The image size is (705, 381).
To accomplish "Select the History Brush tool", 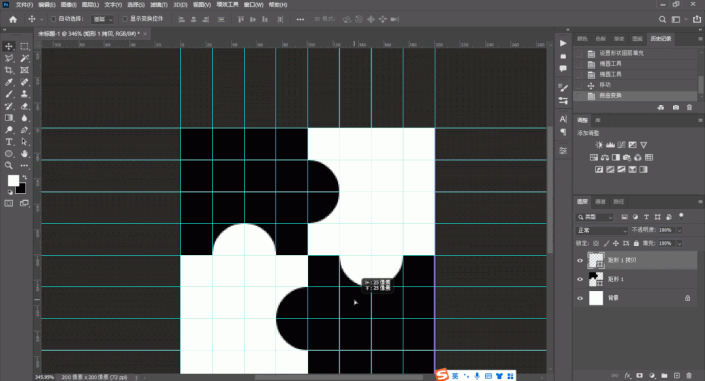I will pyautogui.click(x=9, y=106).
